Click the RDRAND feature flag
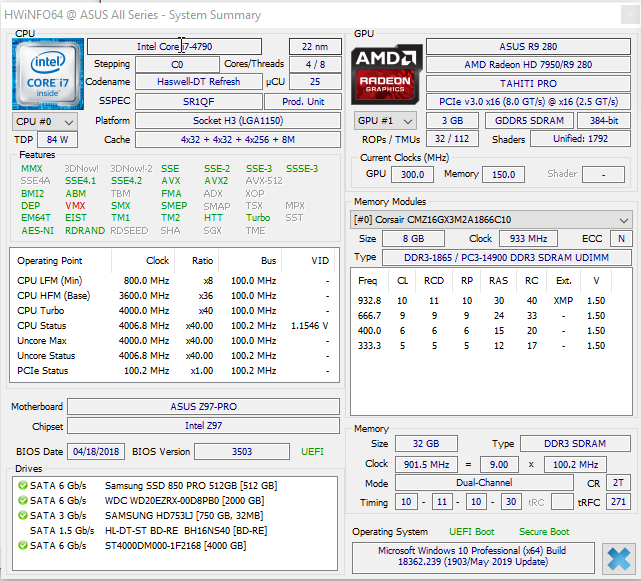This screenshot has width=641, height=581. click(x=85, y=231)
